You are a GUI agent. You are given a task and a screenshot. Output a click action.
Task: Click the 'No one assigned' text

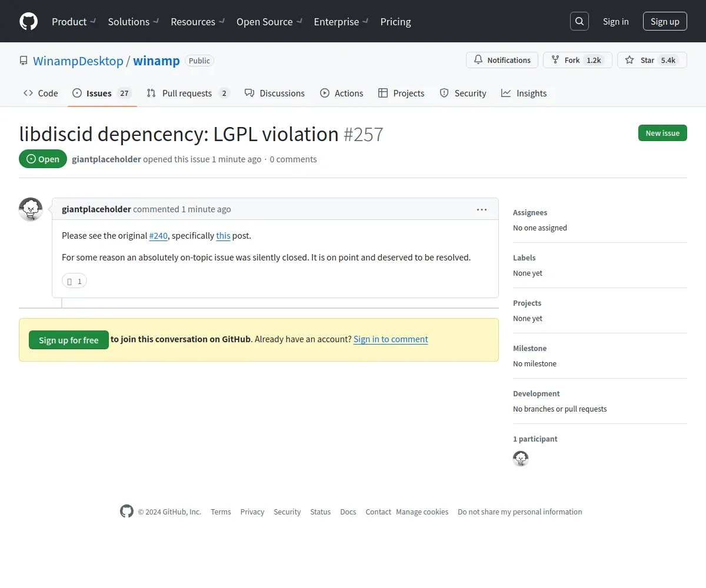tap(540, 228)
